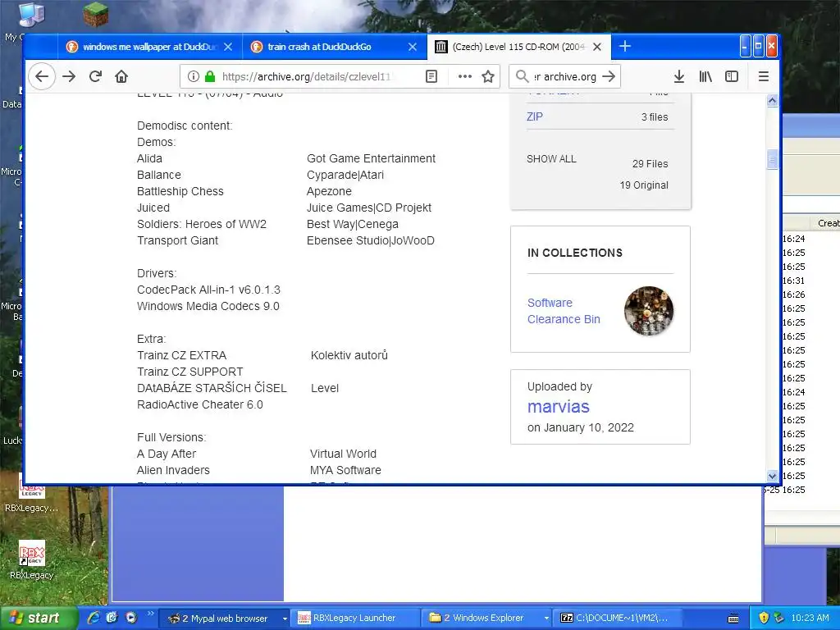This screenshot has height=630, width=840.
Task: Expand quick launch overflow chevron
Action: (151, 614)
